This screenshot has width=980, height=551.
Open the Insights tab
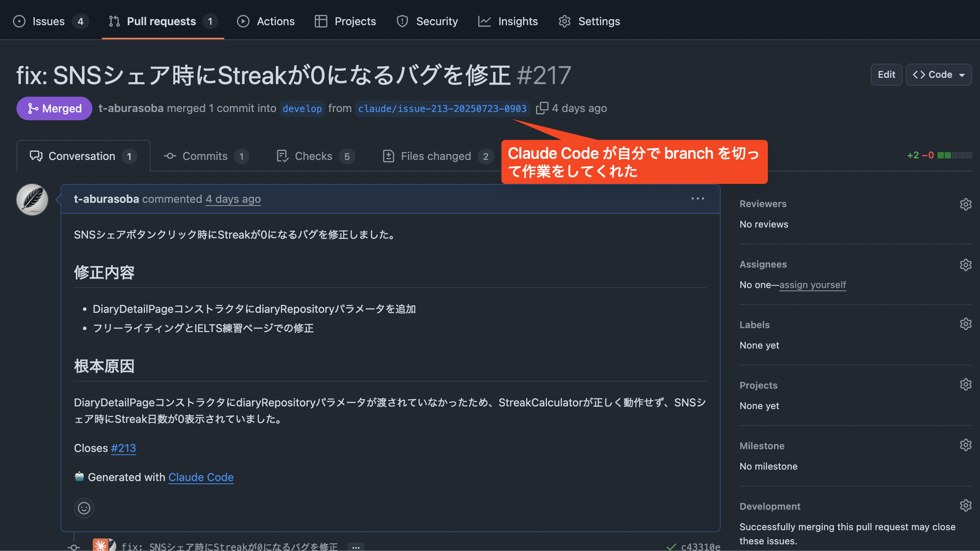[x=508, y=21]
